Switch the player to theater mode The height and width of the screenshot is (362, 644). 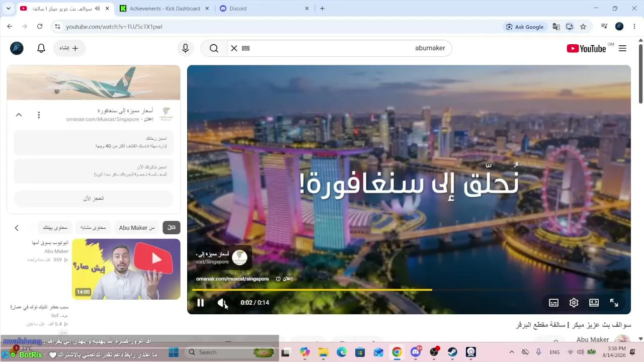coord(594,303)
